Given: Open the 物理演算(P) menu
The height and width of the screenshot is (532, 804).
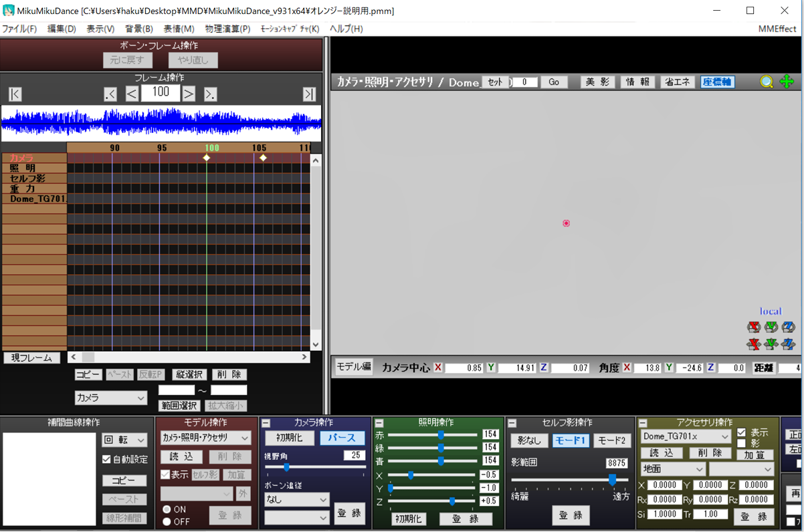Looking at the screenshot, I should [x=227, y=29].
